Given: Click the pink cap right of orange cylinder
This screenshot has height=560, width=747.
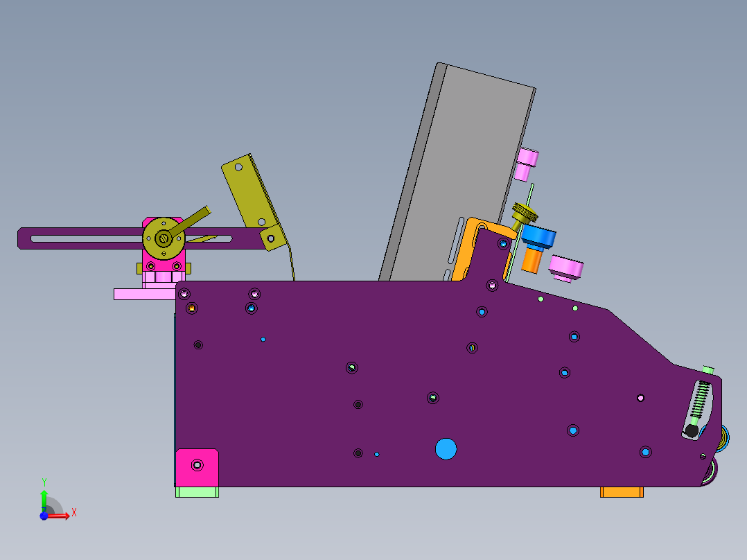Looking at the screenshot, I should [x=567, y=268].
